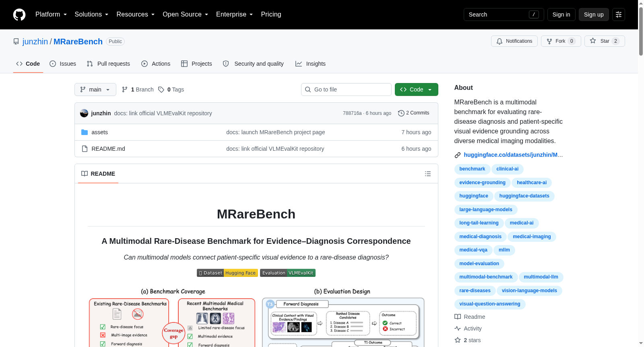Viewport: 644px width, 347px height.
Task: Open the Pricing page
Action: pyautogui.click(x=271, y=15)
